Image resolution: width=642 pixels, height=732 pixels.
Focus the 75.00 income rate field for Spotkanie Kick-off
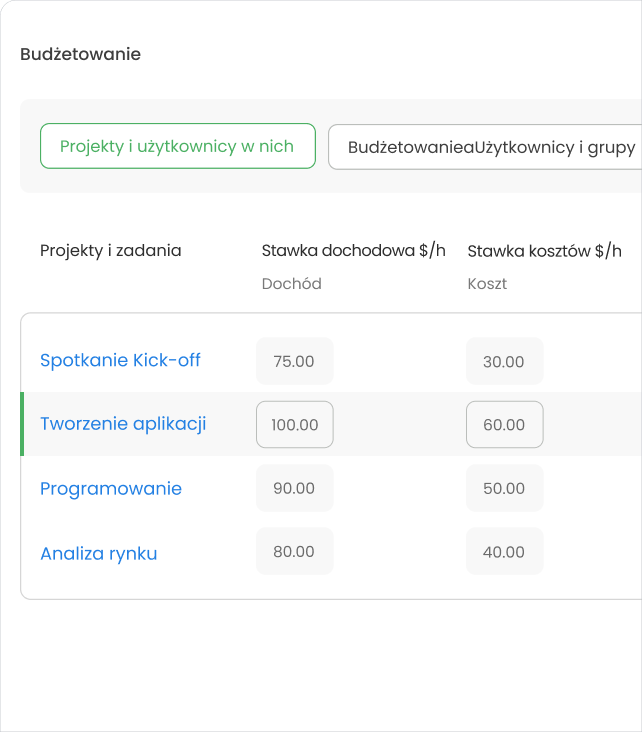coord(294,361)
